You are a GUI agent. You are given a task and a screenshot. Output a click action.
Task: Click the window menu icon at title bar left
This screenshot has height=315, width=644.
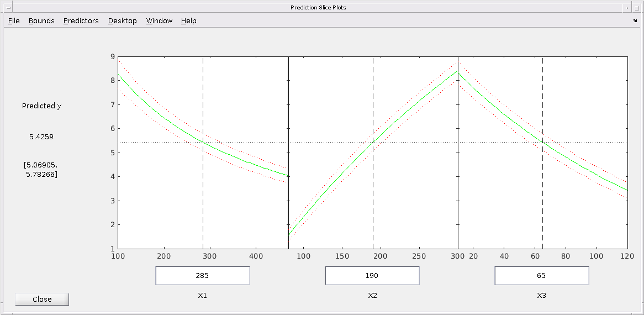9,7
